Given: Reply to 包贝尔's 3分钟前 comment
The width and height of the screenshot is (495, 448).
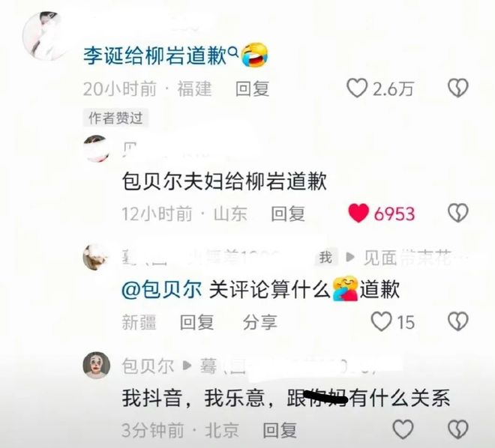Looking at the screenshot, I should tap(280, 430).
